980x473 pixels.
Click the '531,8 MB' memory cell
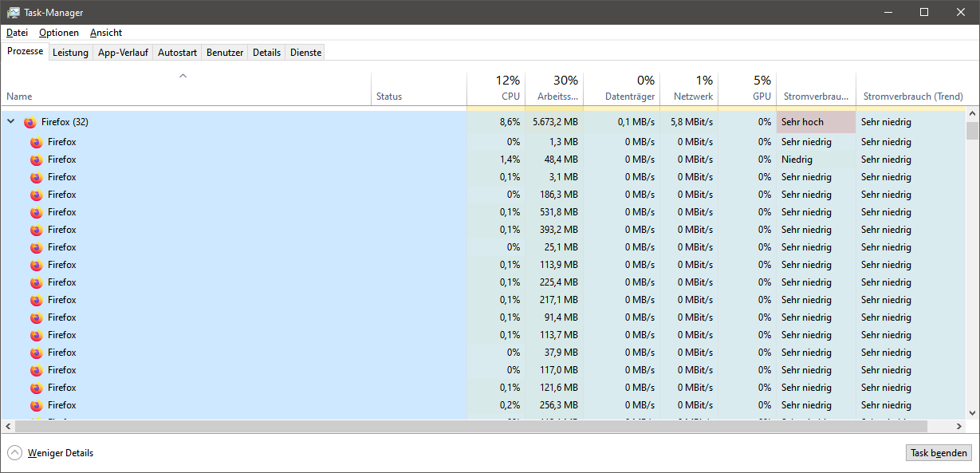pos(554,212)
